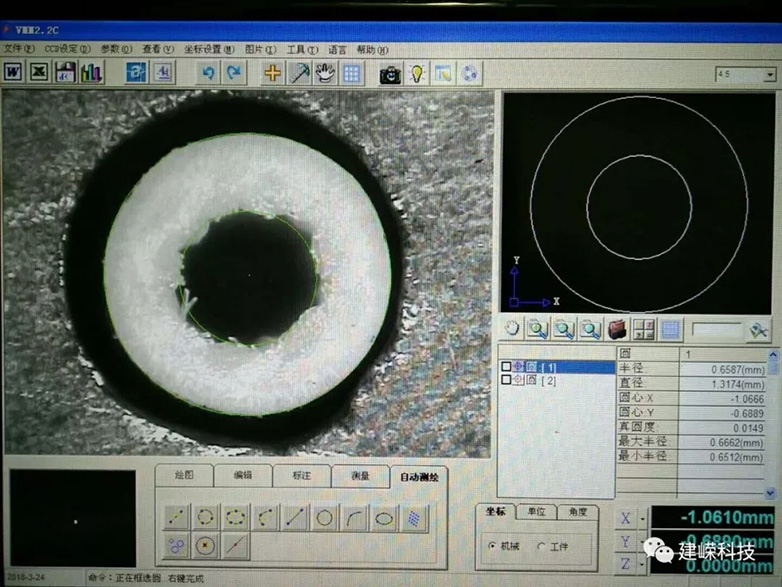Click the Z axis button

pos(626,565)
